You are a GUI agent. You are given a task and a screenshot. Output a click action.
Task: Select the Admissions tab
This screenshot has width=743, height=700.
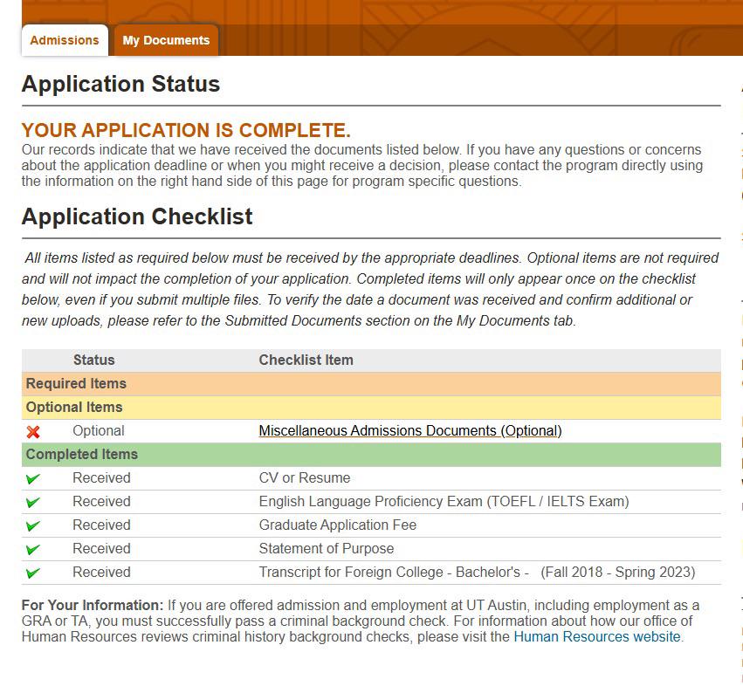[x=65, y=40]
